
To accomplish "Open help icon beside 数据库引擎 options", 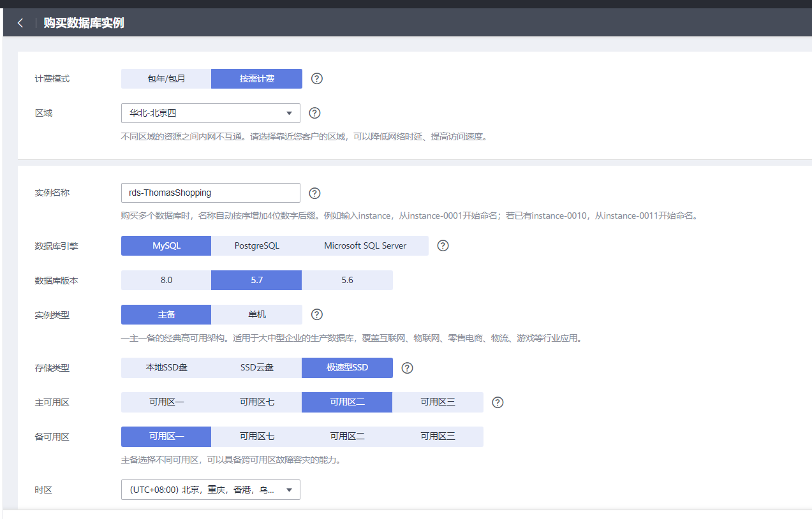I will (x=443, y=245).
